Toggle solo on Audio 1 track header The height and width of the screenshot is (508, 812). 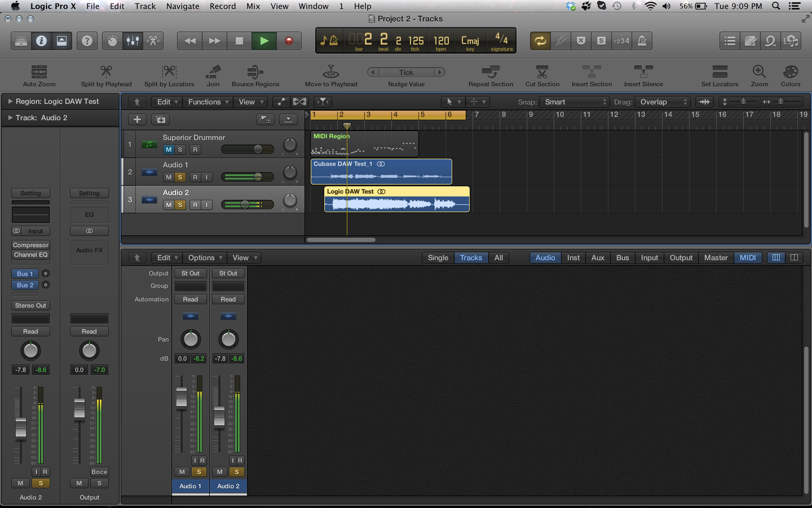point(180,177)
